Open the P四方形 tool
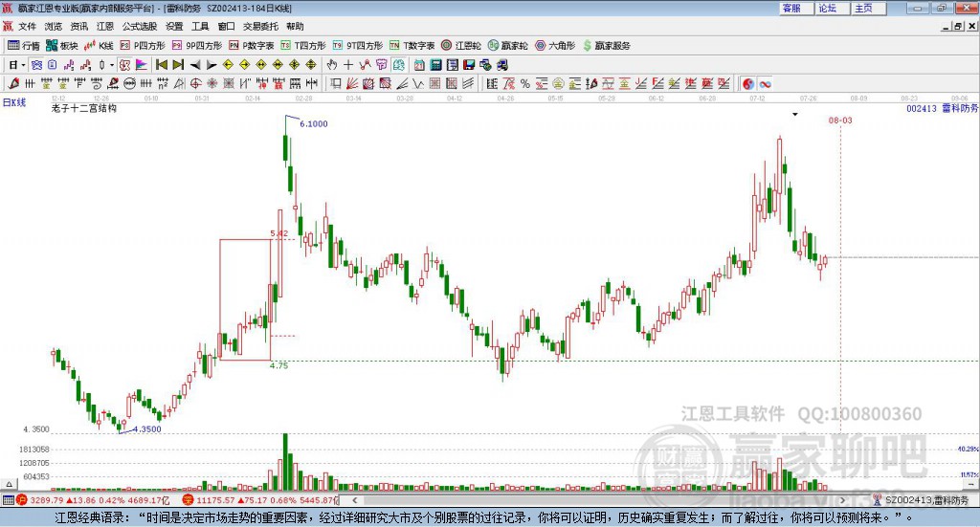This screenshot has width=980, height=527. pyautogui.click(x=142, y=46)
